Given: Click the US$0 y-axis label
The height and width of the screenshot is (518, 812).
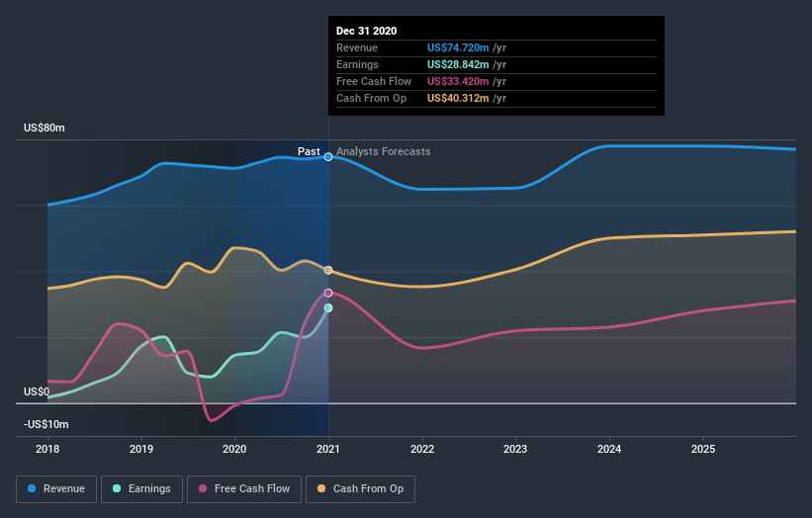Looking at the screenshot, I should [37, 391].
